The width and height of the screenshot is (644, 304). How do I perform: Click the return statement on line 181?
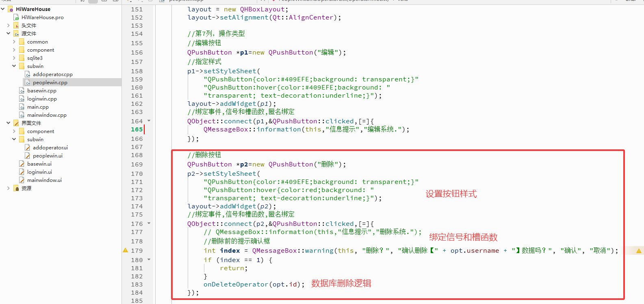click(234, 268)
